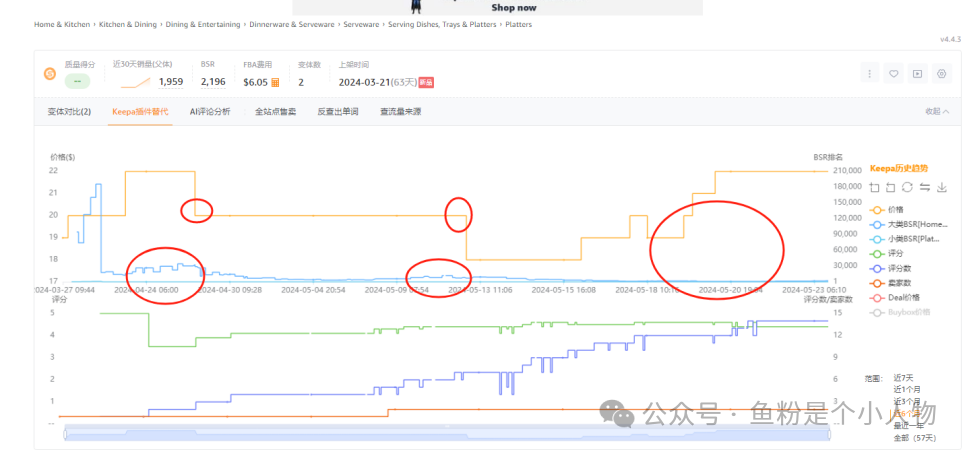Toggle the 价格 price series legend
This screenshot has height=452, width=967.
click(x=887, y=210)
